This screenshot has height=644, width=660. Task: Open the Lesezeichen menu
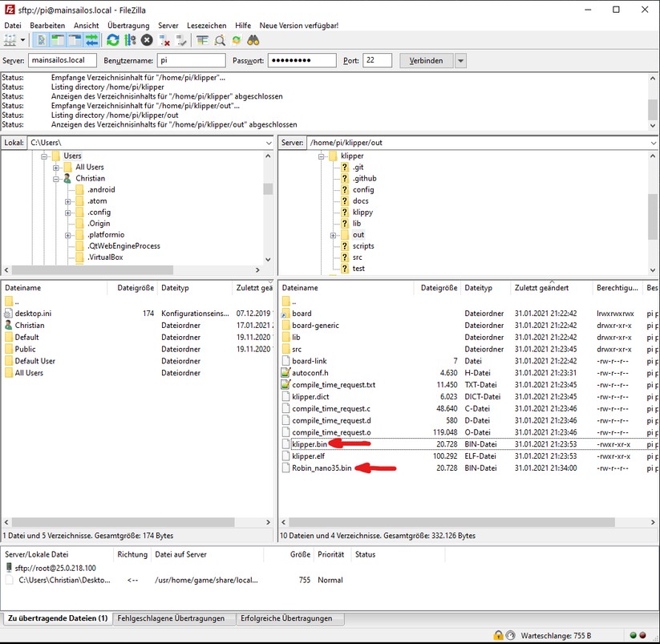(x=206, y=26)
